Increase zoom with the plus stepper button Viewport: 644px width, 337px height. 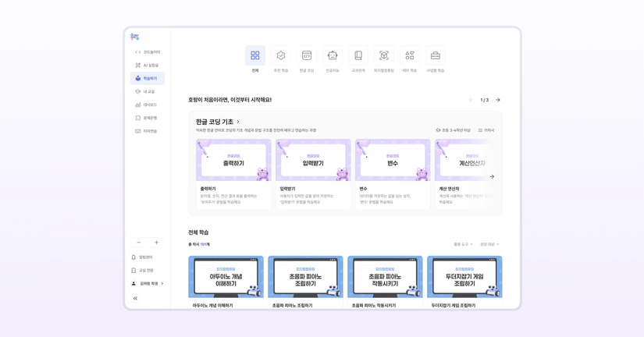pyautogui.click(x=156, y=243)
